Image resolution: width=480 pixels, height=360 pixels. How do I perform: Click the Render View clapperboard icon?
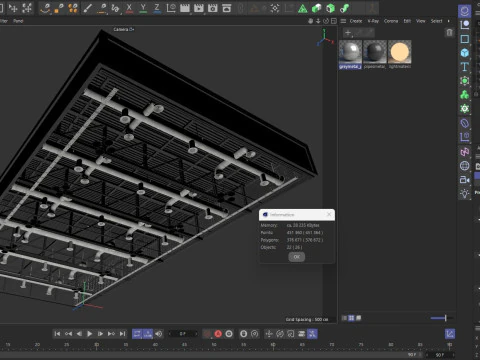(185, 8)
